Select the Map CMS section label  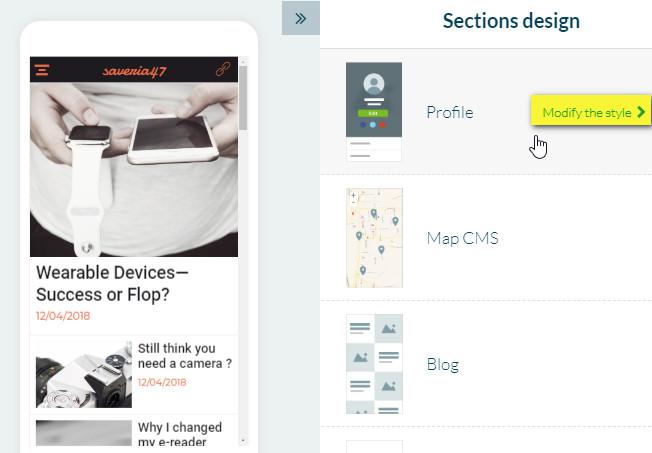[462, 238]
